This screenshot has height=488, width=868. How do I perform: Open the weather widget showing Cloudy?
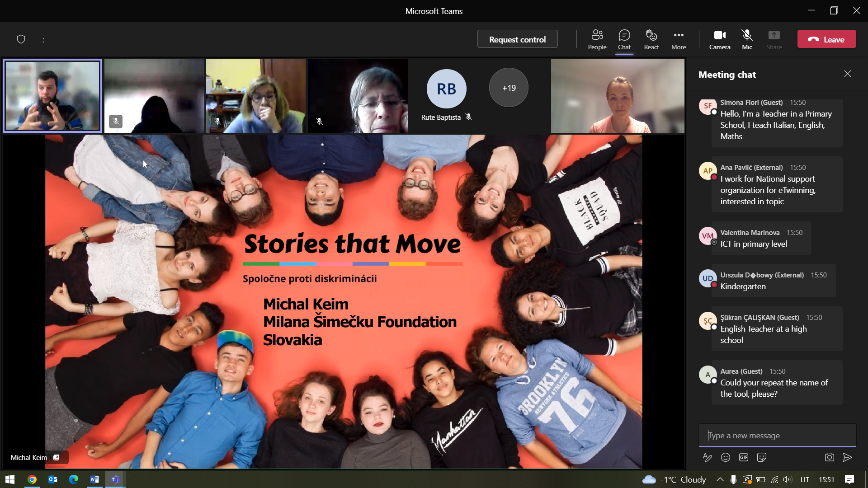click(674, 479)
